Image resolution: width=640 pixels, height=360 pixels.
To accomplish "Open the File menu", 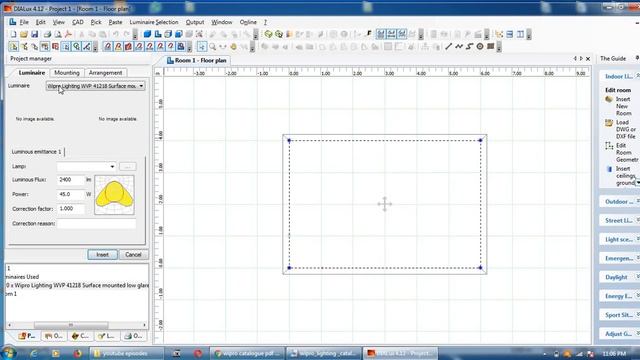I will [x=24, y=22].
